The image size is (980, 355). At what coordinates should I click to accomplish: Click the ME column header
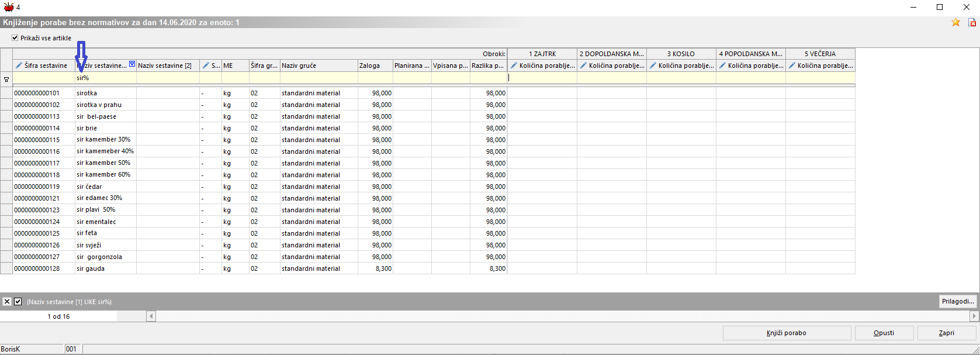tap(236, 66)
